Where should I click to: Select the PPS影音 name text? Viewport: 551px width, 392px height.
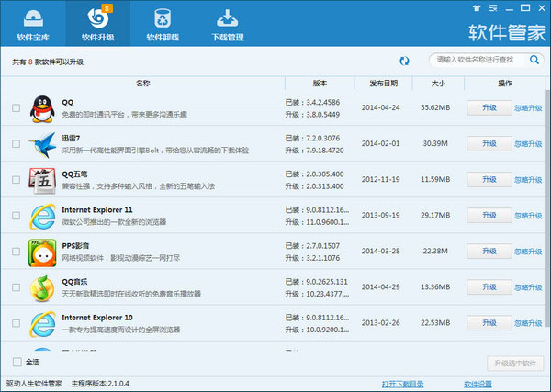click(75, 246)
